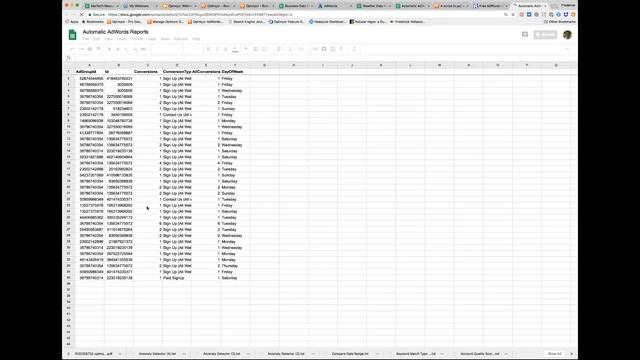Open the font size dropdown
This screenshot has width=640, height=360.
[193, 49]
